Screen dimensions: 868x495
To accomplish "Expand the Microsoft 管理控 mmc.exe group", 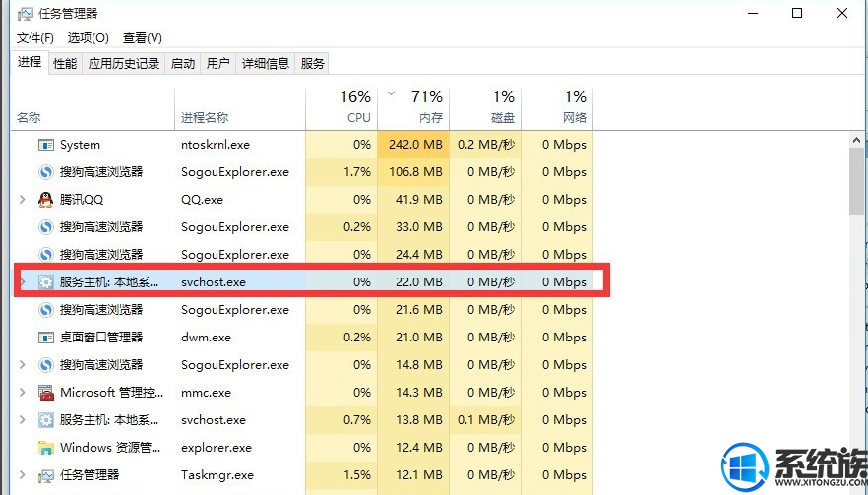I will (x=22, y=393).
